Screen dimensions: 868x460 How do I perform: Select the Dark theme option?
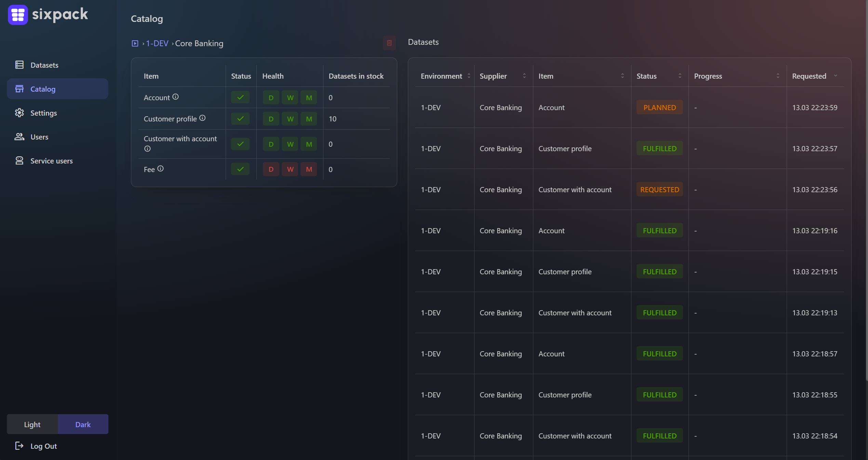point(83,424)
